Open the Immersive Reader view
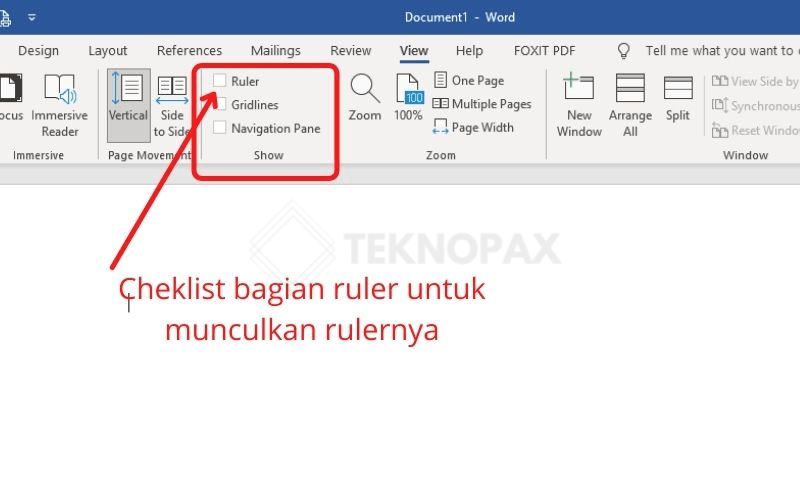The image size is (800, 500). pyautogui.click(x=60, y=105)
